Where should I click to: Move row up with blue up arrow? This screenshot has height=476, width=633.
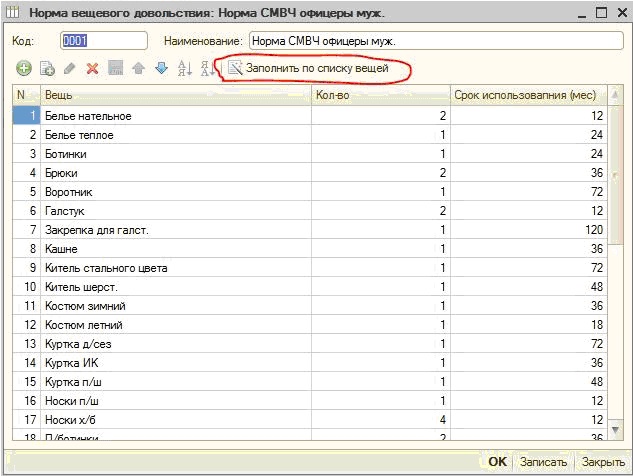(x=138, y=68)
